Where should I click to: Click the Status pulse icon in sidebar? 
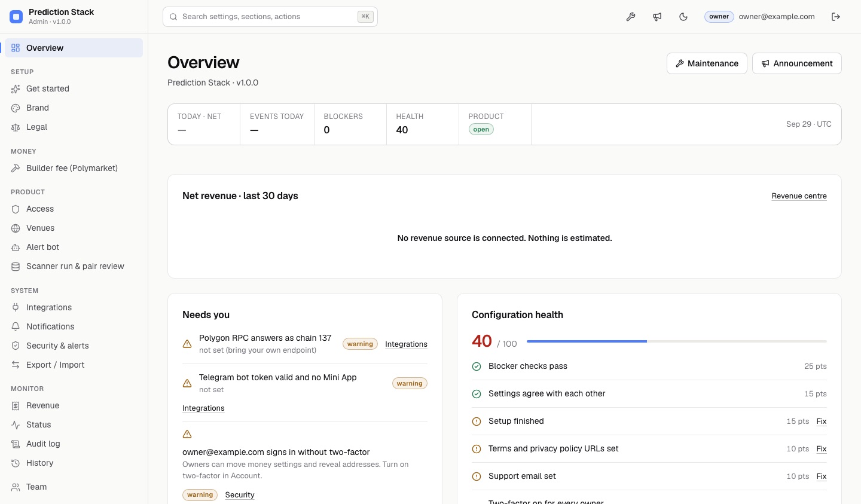click(16, 425)
